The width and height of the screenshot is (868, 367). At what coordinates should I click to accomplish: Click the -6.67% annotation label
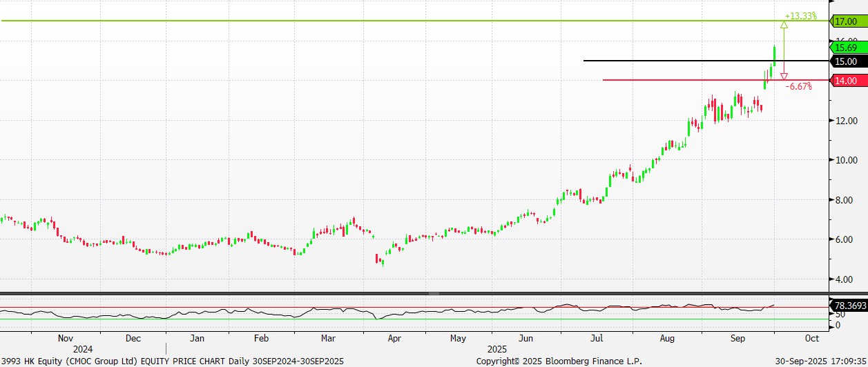(800, 87)
